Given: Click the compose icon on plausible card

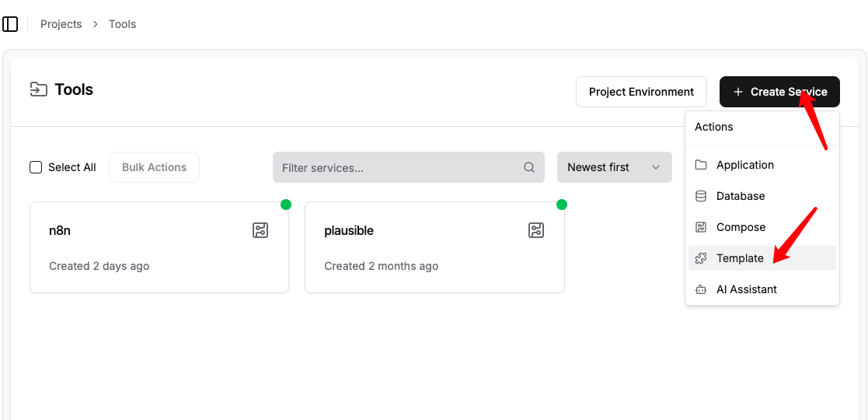Looking at the screenshot, I should [535, 230].
